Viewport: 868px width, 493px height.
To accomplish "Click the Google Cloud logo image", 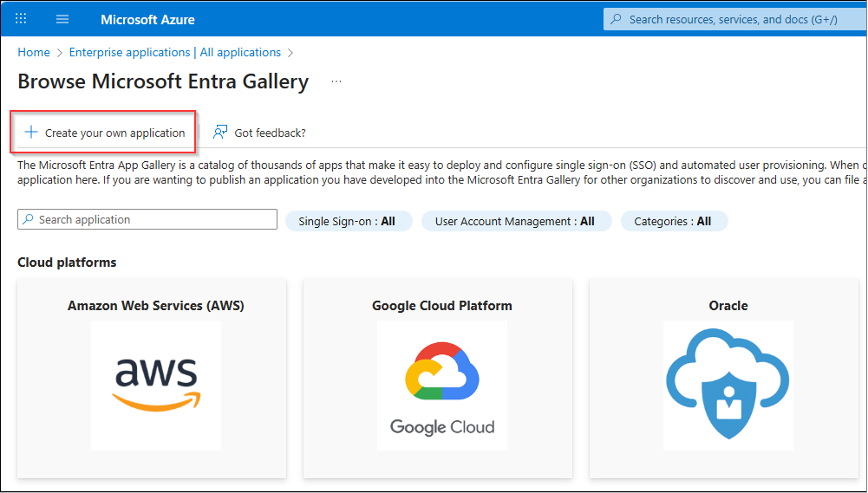I will pyautogui.click(x=441, y=385).
